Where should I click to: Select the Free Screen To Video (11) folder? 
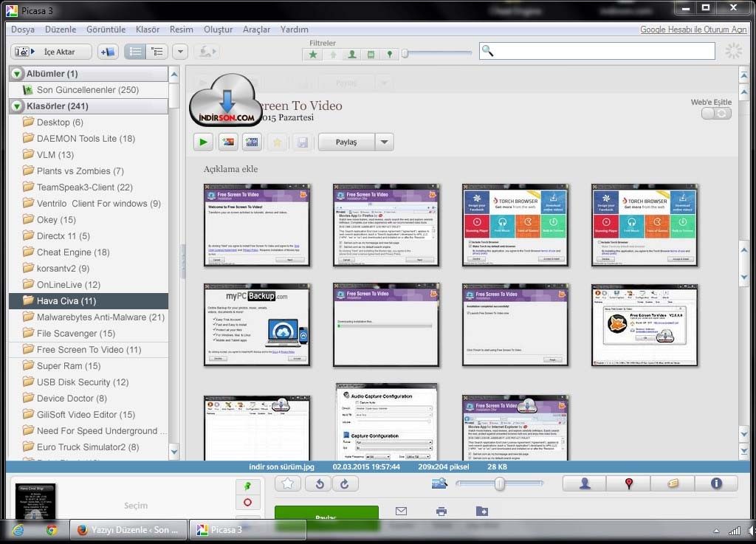[89, 349]
